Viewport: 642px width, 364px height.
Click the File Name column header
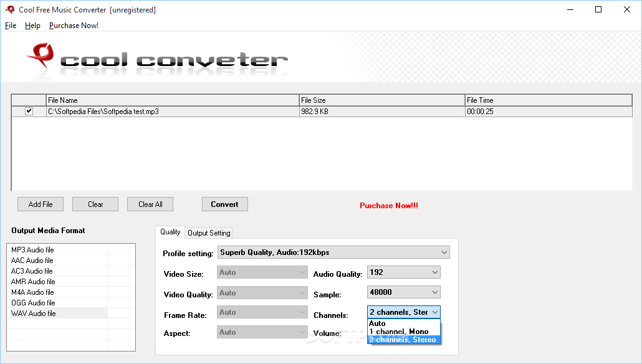[173, 100]
